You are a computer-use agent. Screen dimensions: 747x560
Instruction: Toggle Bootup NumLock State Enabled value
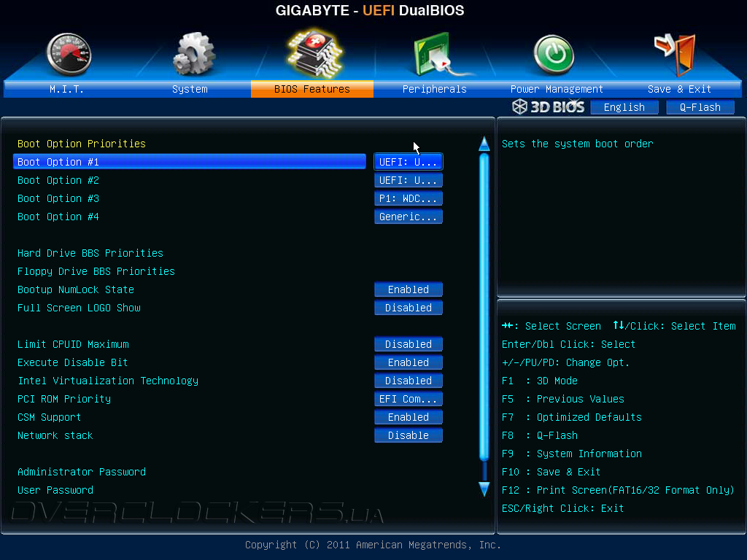click(409, 289)
